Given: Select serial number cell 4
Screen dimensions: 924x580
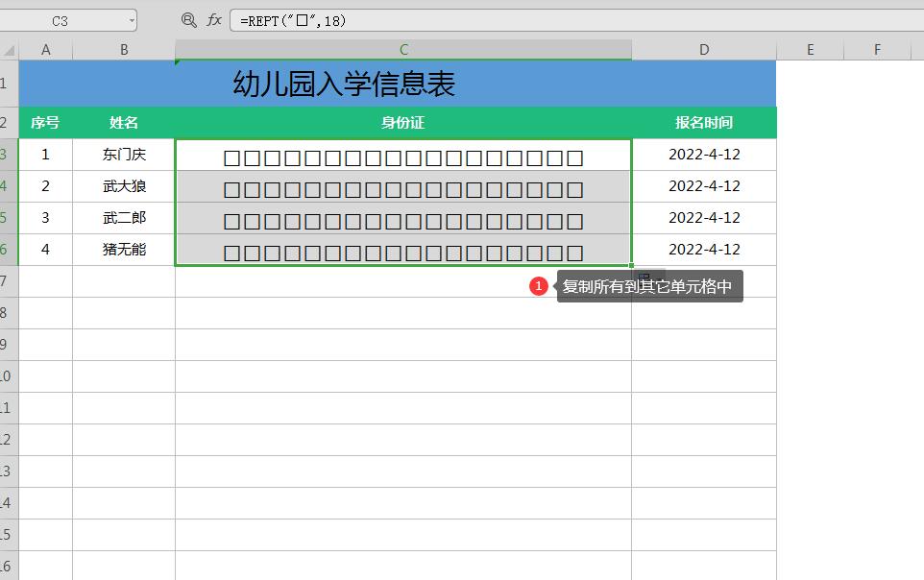Looking at the screenshot, I should click(45, 250).
